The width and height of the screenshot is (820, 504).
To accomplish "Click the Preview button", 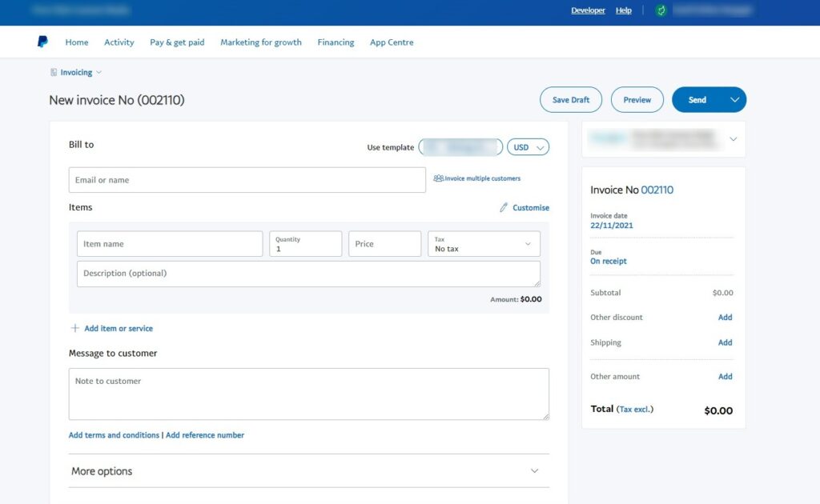I will (x=637, y=100).
